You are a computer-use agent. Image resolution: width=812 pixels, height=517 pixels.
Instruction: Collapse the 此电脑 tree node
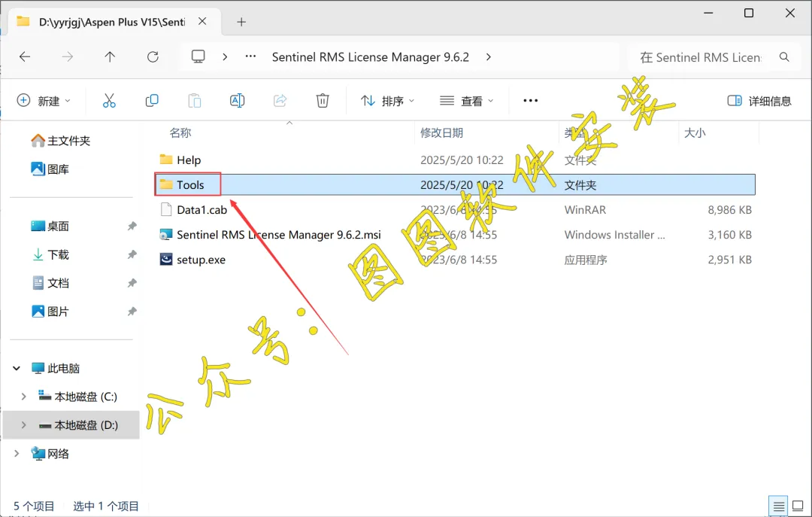[17, 368]
